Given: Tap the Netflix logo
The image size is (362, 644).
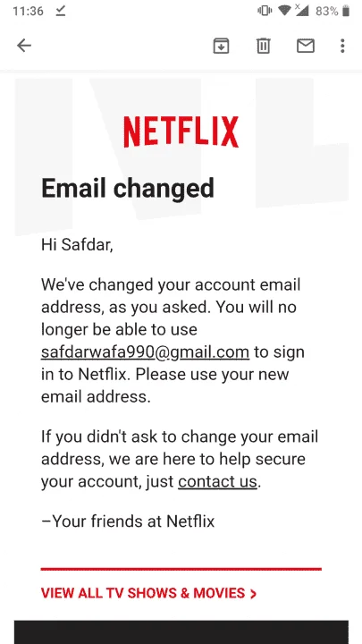Looking at the screenshot, I should 181,131.
